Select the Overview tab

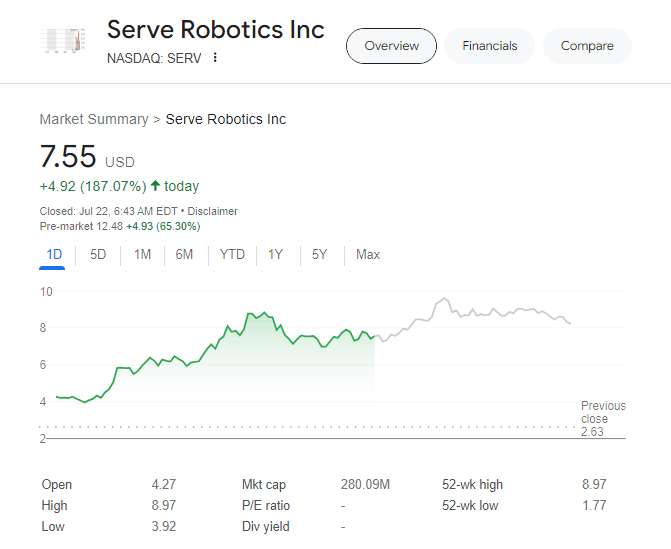(x=391, y=46)
